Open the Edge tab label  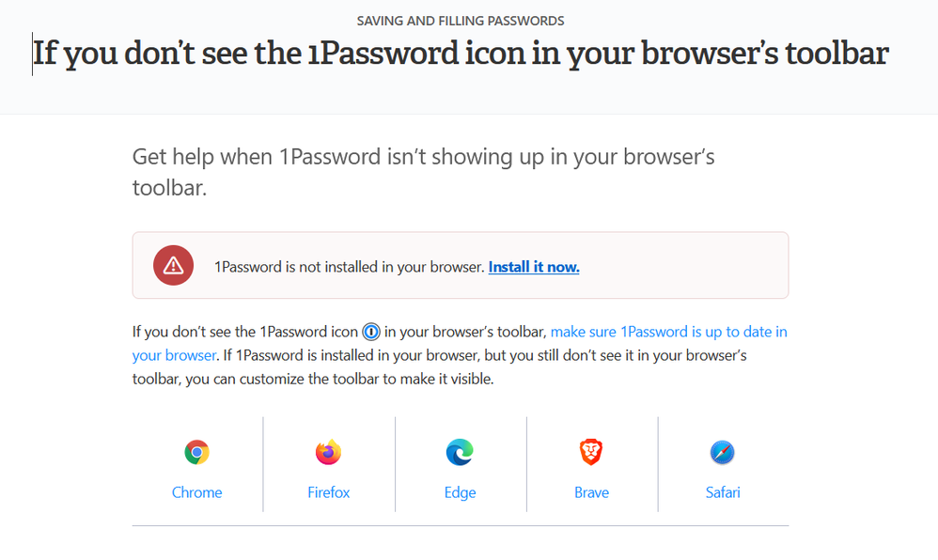coord(460,492)
